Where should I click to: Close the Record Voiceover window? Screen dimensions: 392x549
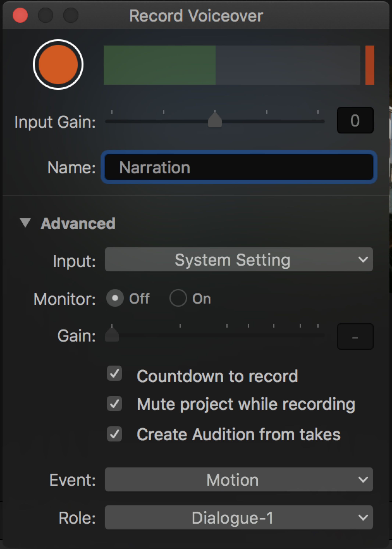coord(20,15)
